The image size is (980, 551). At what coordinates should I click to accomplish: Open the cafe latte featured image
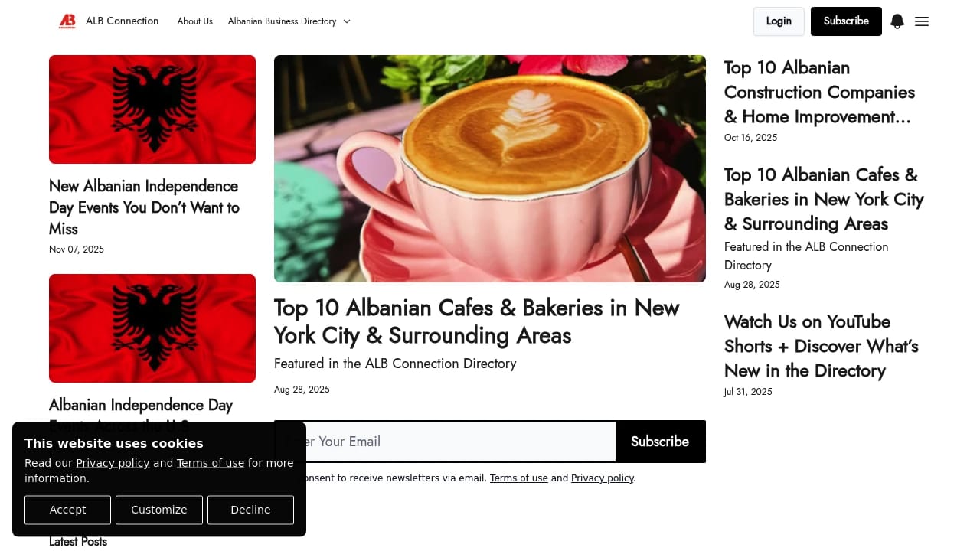click(490, 168)
